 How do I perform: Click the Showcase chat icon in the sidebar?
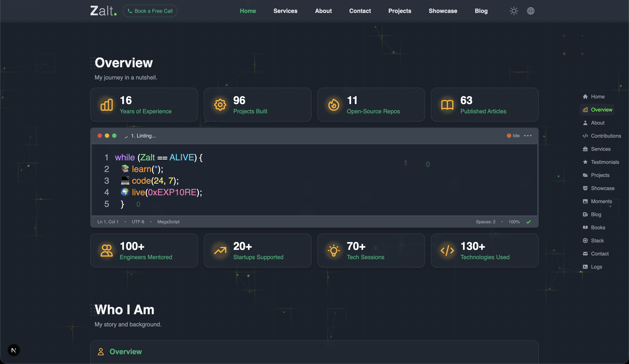point(586,188)
